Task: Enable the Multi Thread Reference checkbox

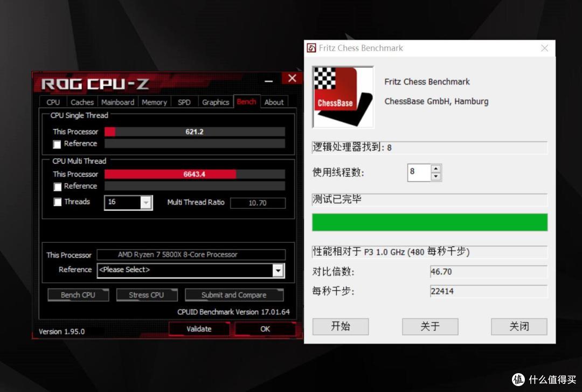Action: point(57,186)
